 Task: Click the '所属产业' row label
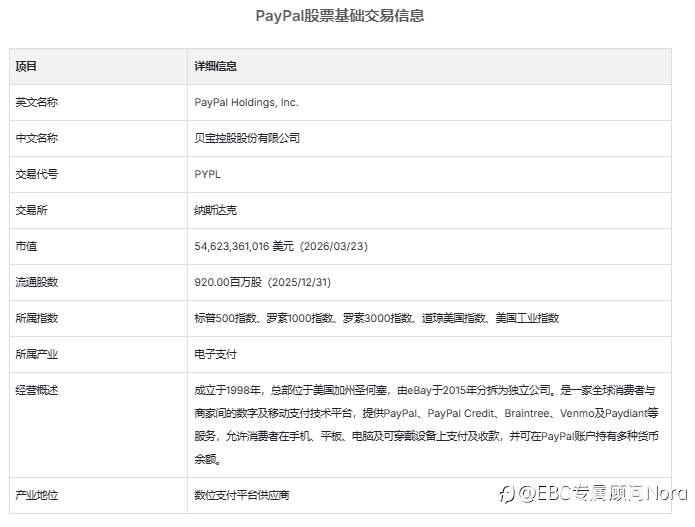point(37,354)
